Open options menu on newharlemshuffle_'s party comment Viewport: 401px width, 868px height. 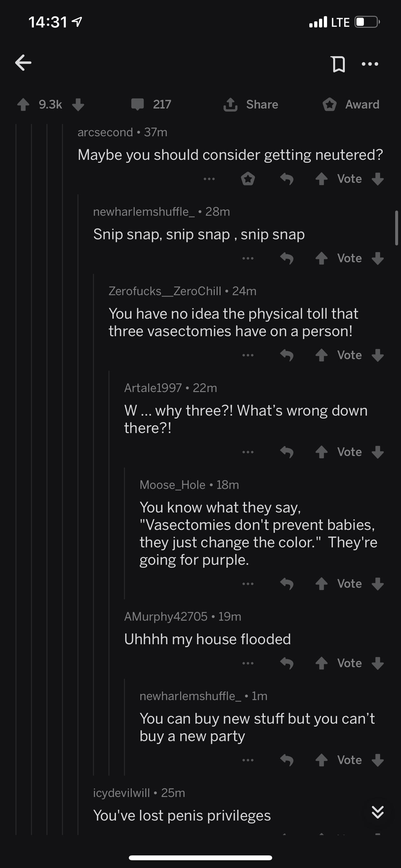click(x=248, y=760)
